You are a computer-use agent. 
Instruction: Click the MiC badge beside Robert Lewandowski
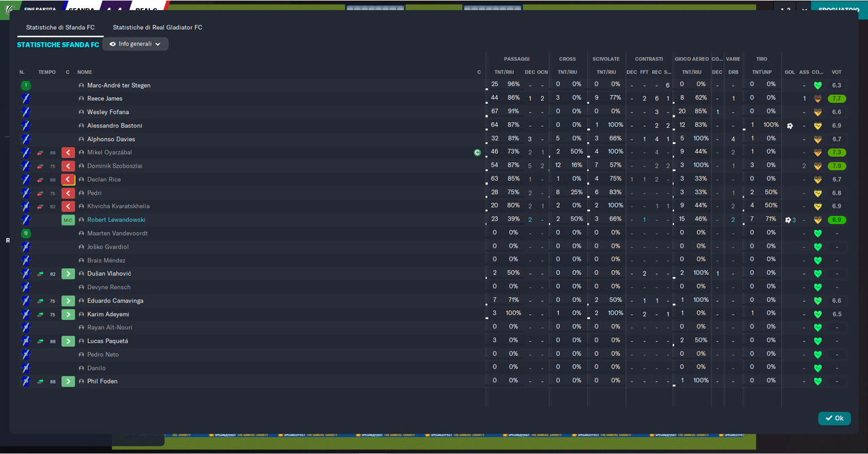[x=68, y=220]
